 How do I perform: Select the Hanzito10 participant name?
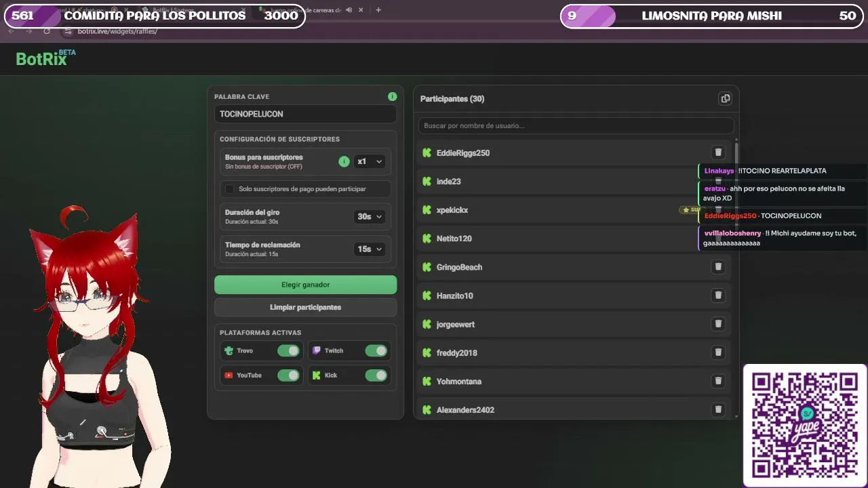455,296
